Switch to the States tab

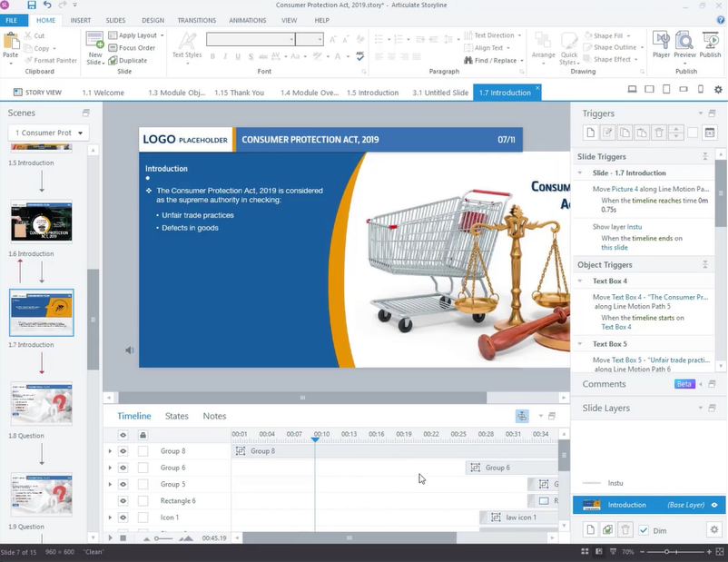[177, 416]
